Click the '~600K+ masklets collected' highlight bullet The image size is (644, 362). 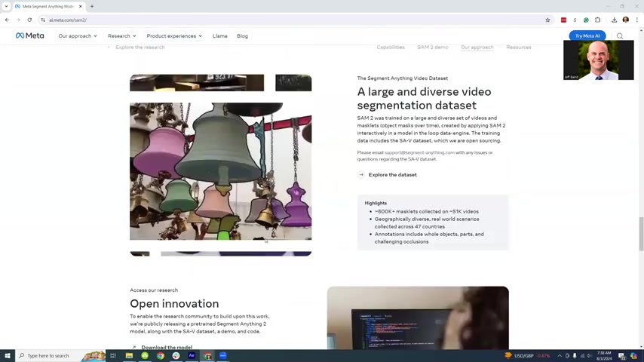426,212
